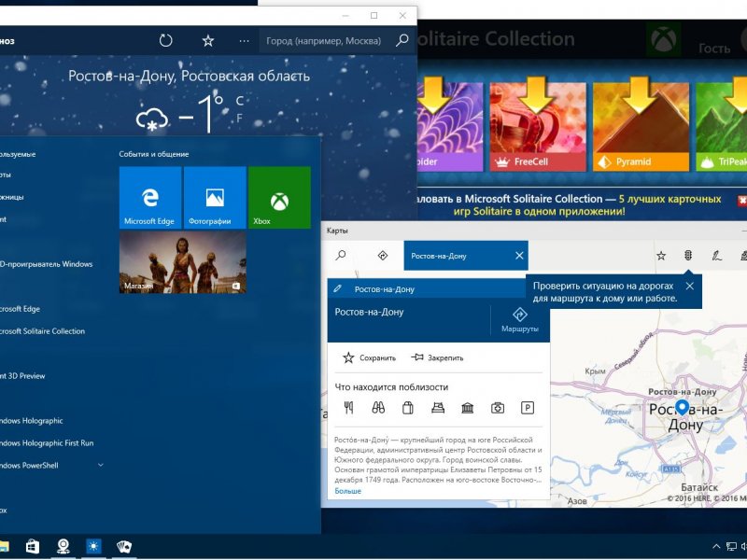Open DVD-проигрыватель Windows from Start list
This screenshot has height=560, width=747.
coord(46,264)
